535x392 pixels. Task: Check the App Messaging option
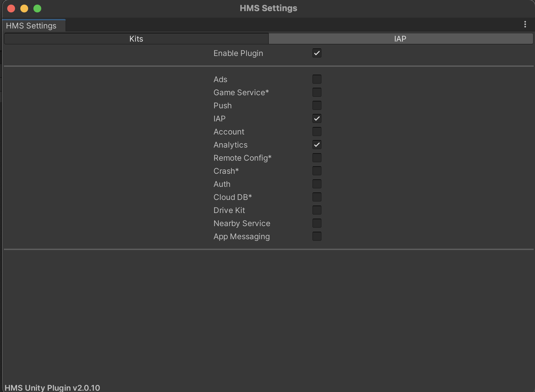point(317,236)
